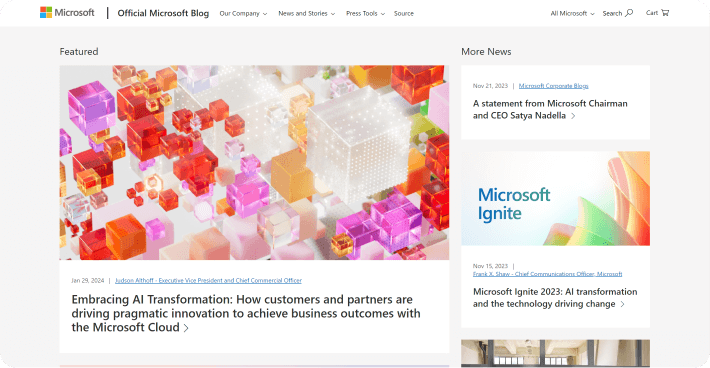This screenshot has height=368, width=710.
Task: Open the statement from Chairman and CEO Satya Nadella
Action: (550, 110)
